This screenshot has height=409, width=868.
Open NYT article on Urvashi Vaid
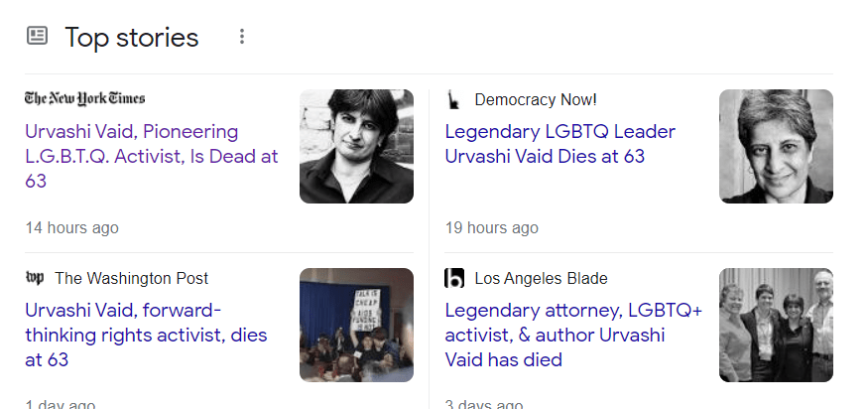151,156
